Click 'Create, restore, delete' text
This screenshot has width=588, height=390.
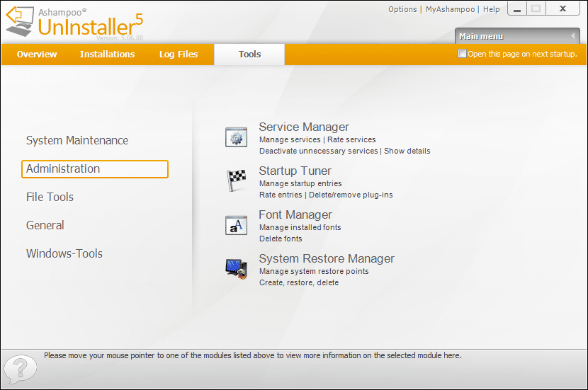pyautogui.click(x=299, y=282)
